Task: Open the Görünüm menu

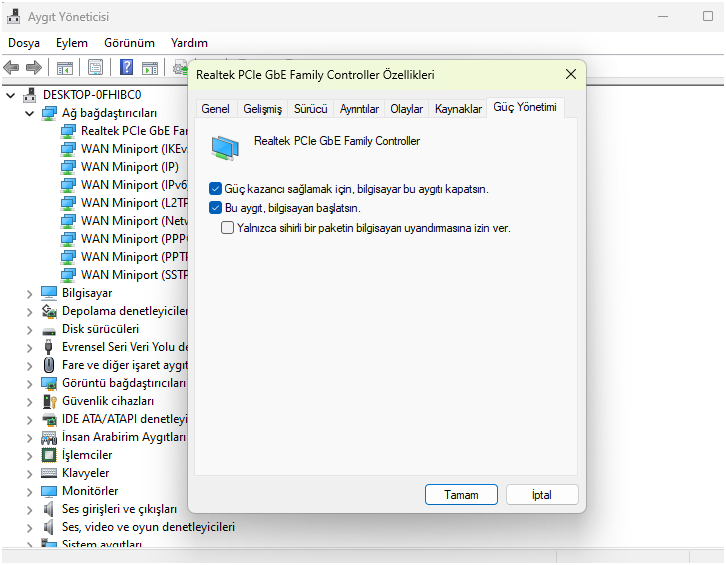Action: 129,43
